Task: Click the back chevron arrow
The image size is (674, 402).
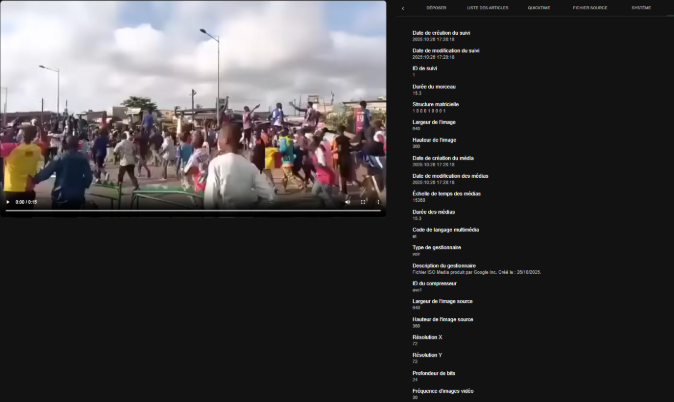Action: [x=403, y=7]
